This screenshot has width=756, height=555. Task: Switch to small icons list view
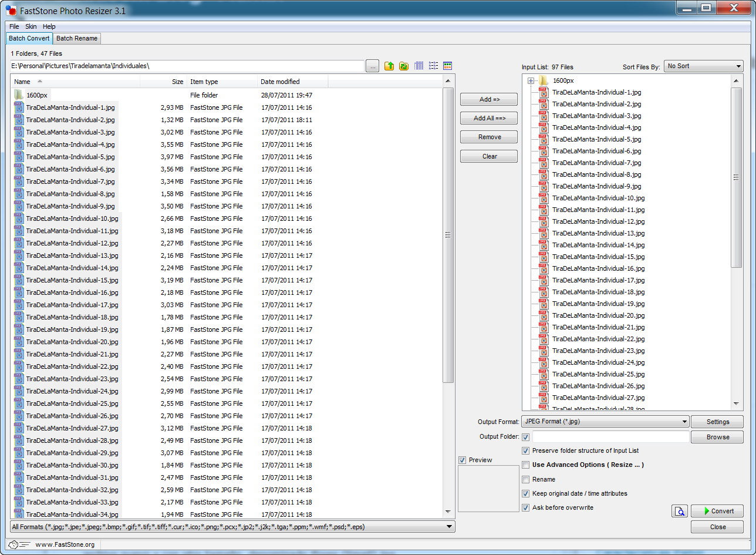(x=433, y=66)
